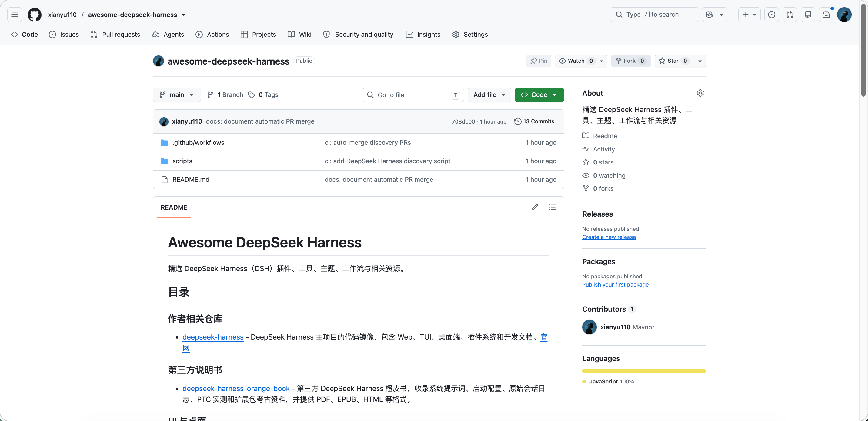Open the main branch selector dropdown
The width and height of the screenshot is (868, 421).
tap(177, 94)
